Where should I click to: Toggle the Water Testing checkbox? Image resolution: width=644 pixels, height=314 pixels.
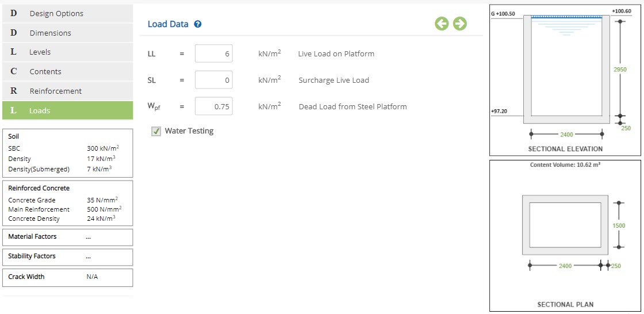(x=156, y=131)
